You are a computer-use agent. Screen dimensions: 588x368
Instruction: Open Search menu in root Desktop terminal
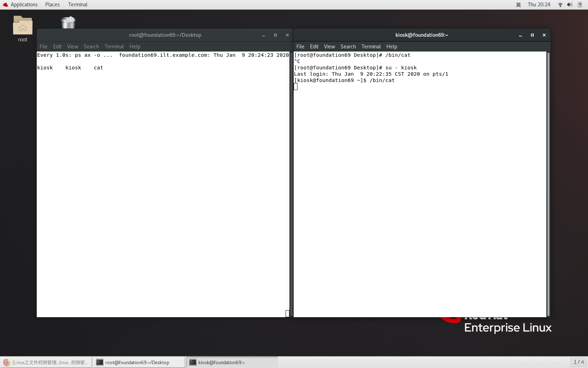pos(91,47)
